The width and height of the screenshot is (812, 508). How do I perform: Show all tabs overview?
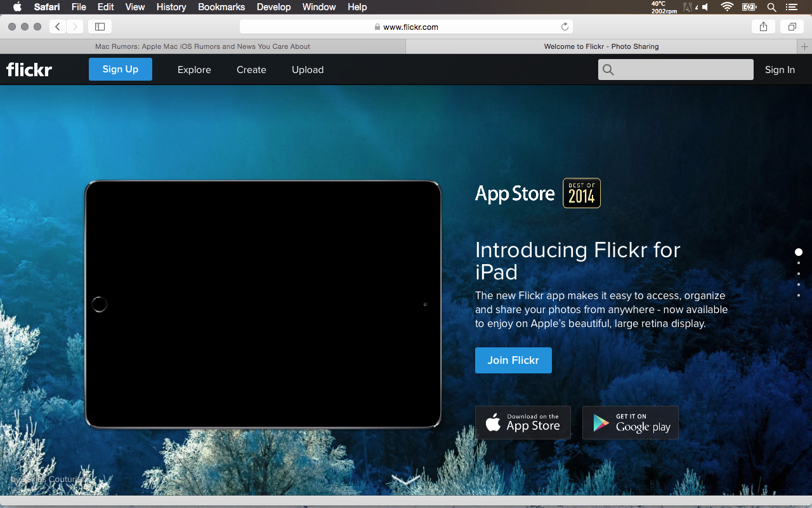[792, 27]
